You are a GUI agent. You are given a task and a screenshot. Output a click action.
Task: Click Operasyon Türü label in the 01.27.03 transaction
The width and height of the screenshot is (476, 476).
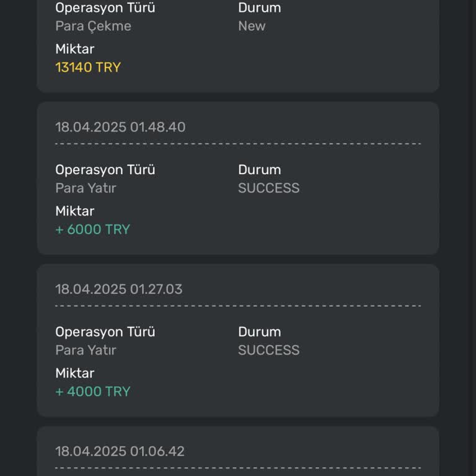pyautogui.click(x=105, y=332)
